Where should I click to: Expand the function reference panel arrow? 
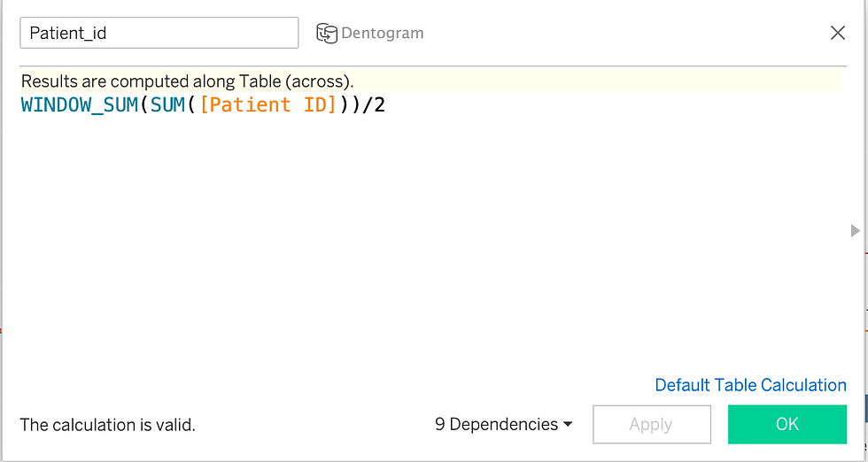(x=856, y=230)
